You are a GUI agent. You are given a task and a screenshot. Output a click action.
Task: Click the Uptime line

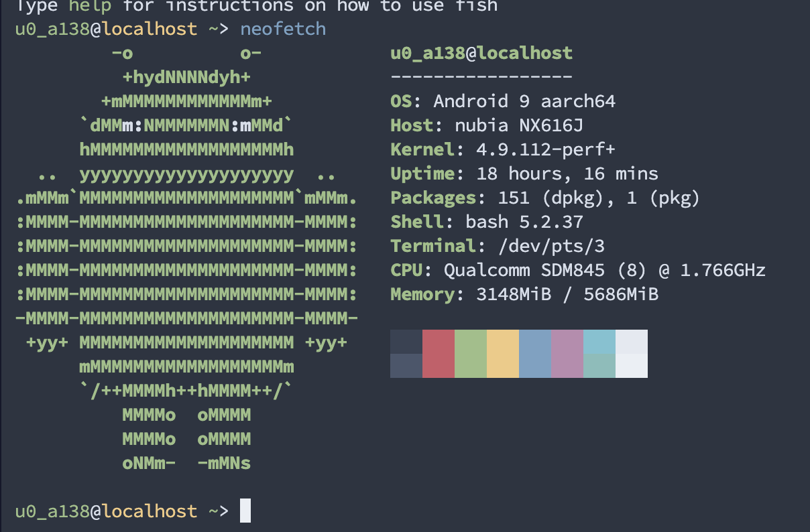[524, 174]
